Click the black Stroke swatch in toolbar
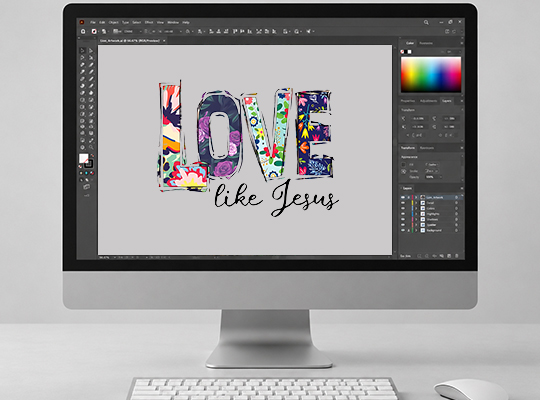This screenshot has height=400, width=540. pos(89,163)
